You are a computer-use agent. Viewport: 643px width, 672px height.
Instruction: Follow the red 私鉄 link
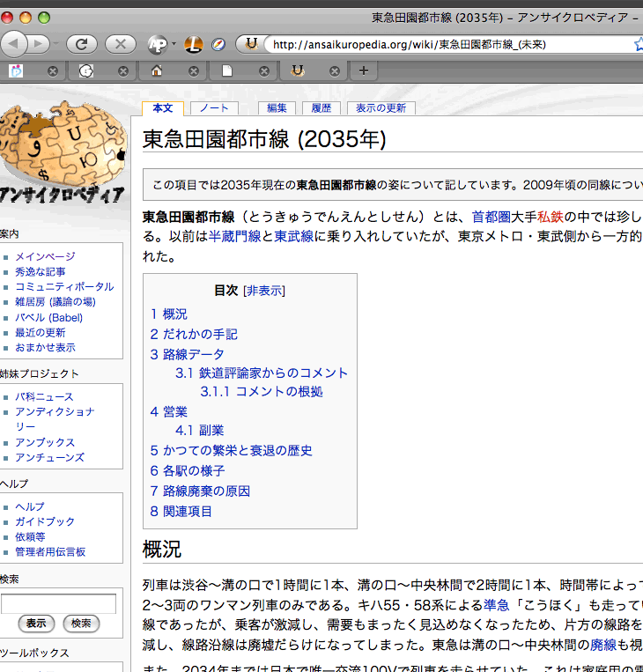pos(550,217)
